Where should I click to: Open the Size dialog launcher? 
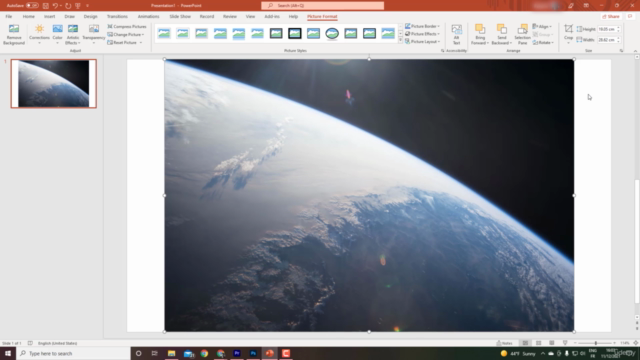coord(622,51)
